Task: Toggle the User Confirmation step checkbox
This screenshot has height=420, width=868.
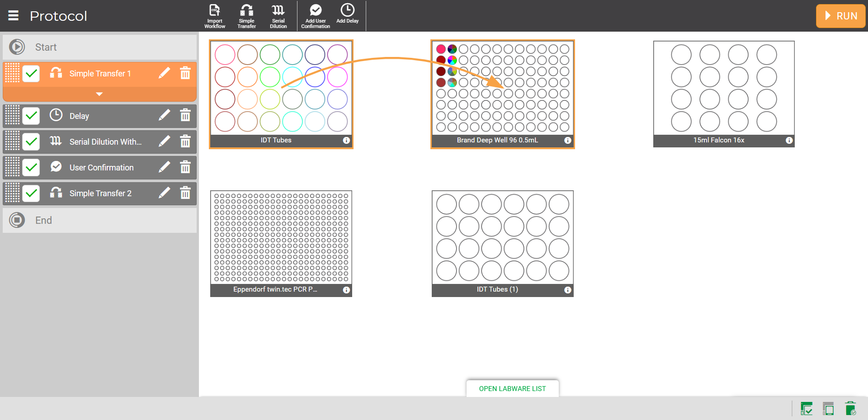Action: pos(31,168)
